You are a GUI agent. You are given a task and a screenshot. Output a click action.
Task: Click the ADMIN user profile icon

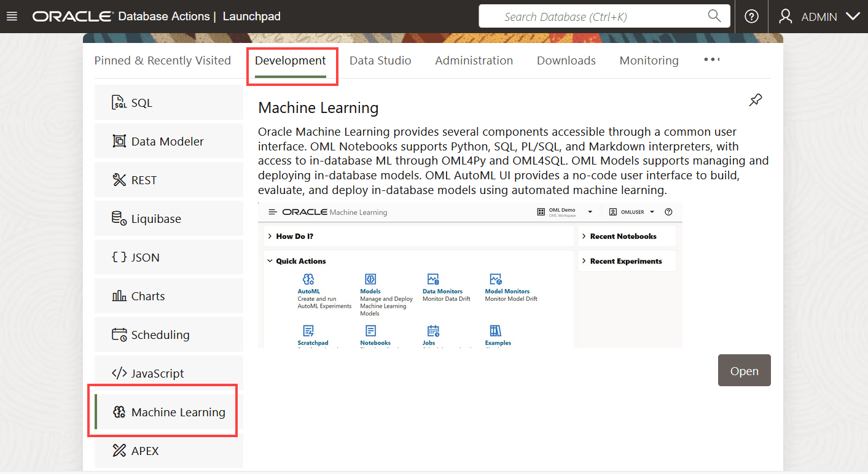[786, 17]
